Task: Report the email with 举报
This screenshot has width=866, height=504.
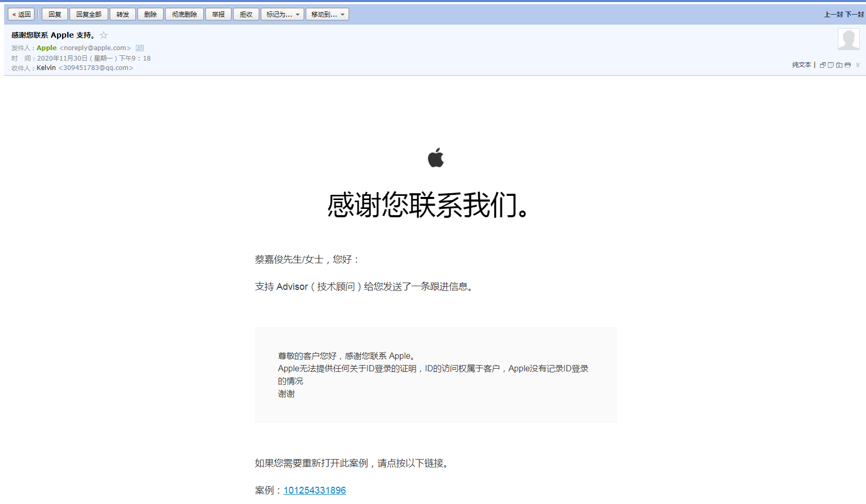Action: 218,15
